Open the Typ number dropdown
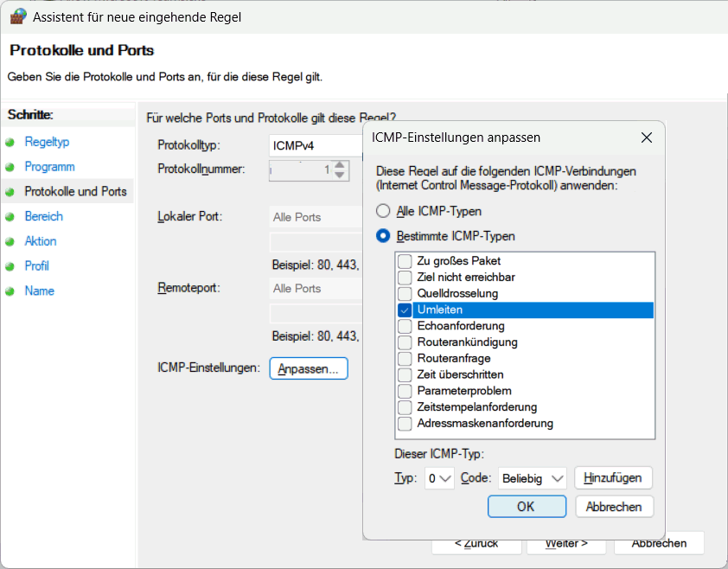This screenshot has height=569, width=728. (439, 478)
